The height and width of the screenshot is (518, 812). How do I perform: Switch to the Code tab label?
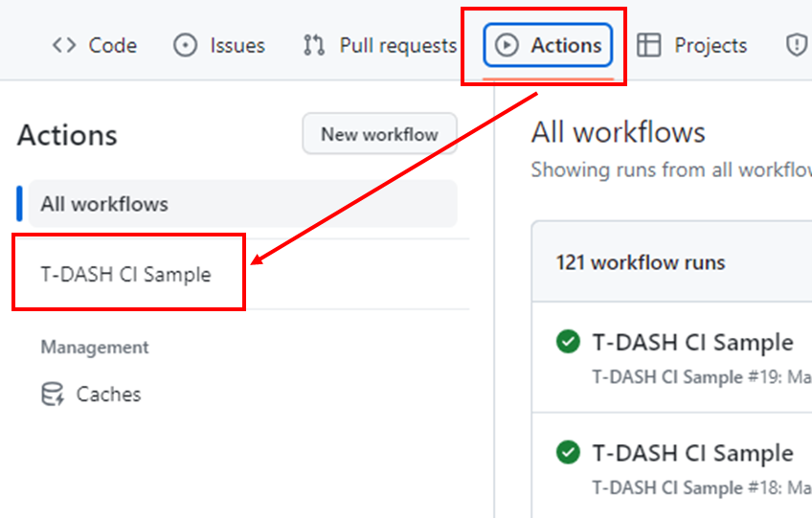point(113,45)
